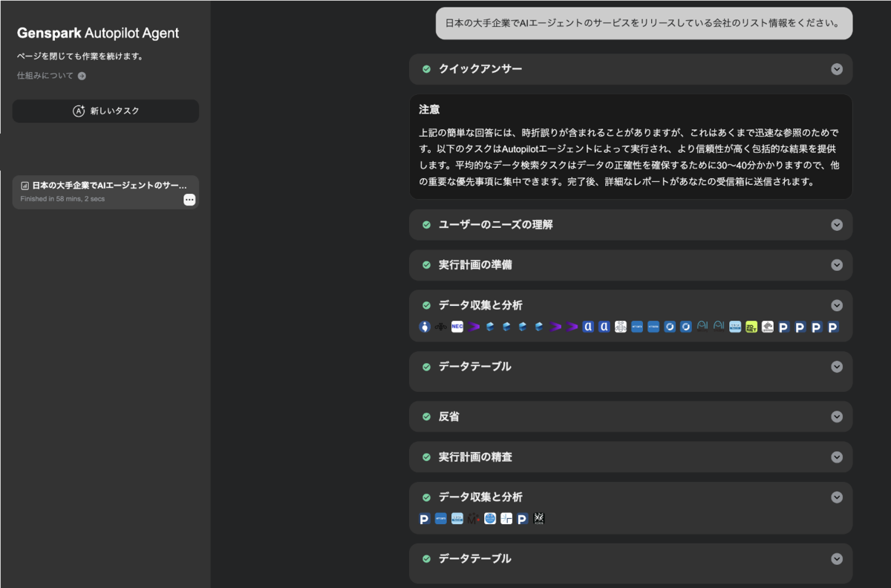
Task: Click the blue person silhouette source icon
Action: point(425,327)
